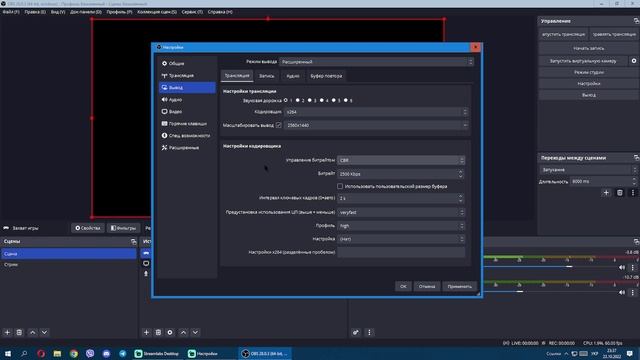Viewport: 640px width, 360px height.
Task: Switch to the Запись tab
Action: coord(267,76)
